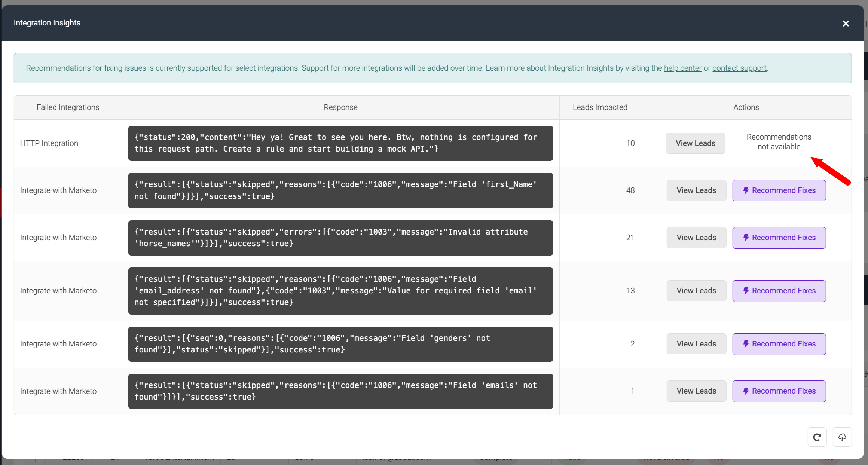Click the Leads Impacted column header
The width and height of the screenshot is (868, 465).
point(600,107)
